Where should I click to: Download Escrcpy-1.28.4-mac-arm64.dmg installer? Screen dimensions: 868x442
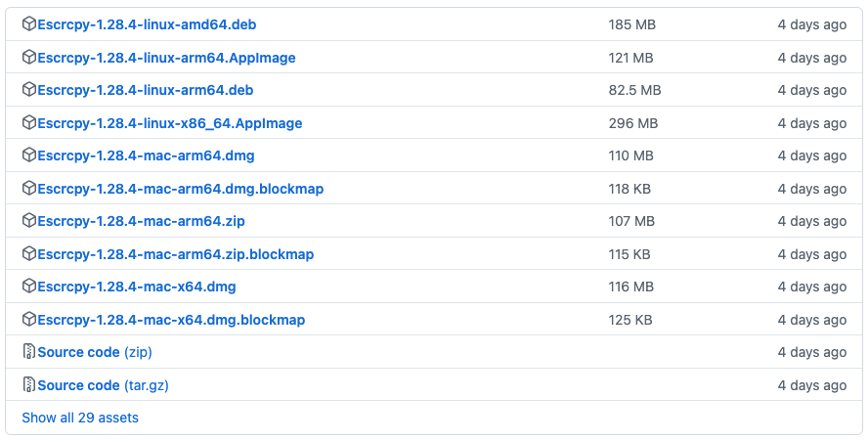[x=146, y=155]
